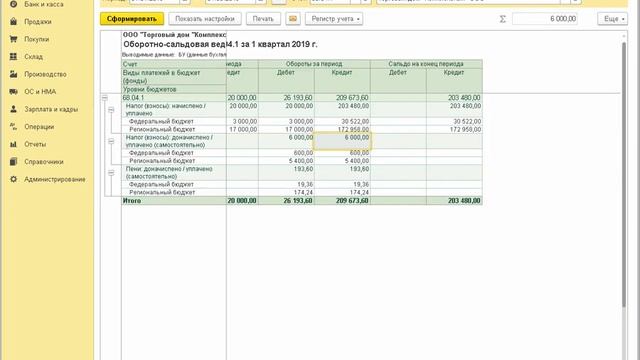Open Покупки menu section

click(x=37, y=39)
